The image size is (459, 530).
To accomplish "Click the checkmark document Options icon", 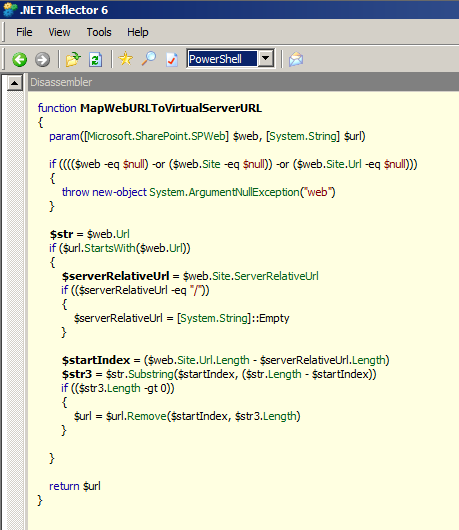I will (172, 59).
